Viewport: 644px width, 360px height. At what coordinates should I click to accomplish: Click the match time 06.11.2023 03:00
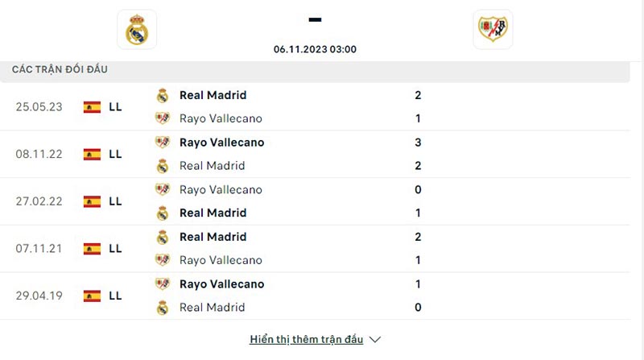pyautogui.click(x=315, y=49)
